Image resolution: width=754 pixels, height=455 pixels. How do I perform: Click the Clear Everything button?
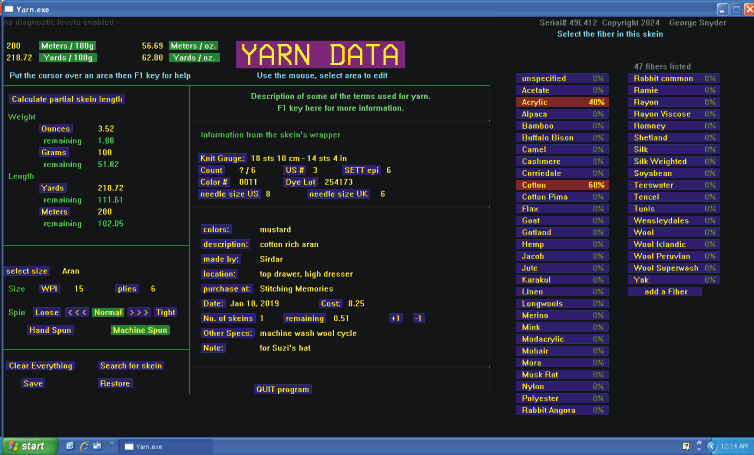point(40,366)
